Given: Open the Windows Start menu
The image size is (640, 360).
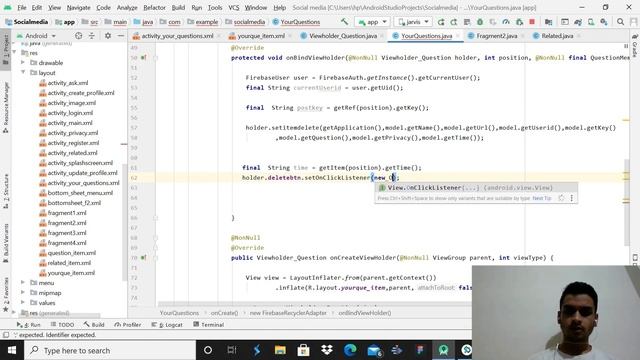Looking at the screenshot, I should (x=12, y=350).
